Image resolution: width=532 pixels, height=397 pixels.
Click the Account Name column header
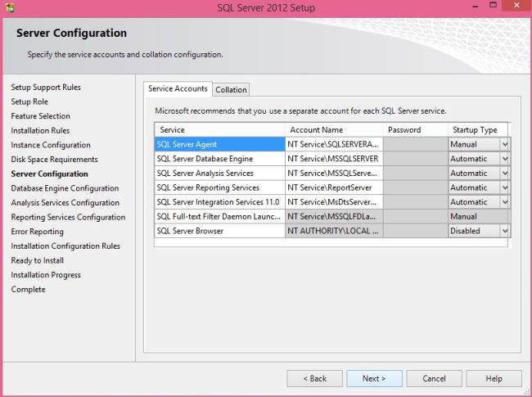pyautogui.click(x=334, y=130)
